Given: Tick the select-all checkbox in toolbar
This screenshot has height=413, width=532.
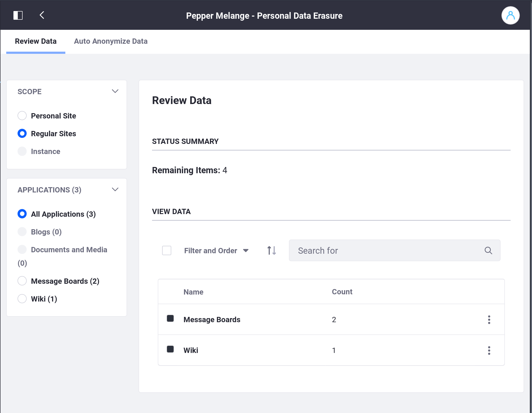Looking at the screenshot, I should tap(167, 251).
